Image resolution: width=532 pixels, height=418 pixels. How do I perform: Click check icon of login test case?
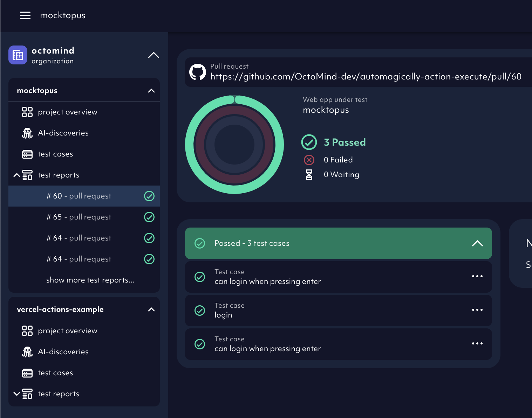click(200, 311)
